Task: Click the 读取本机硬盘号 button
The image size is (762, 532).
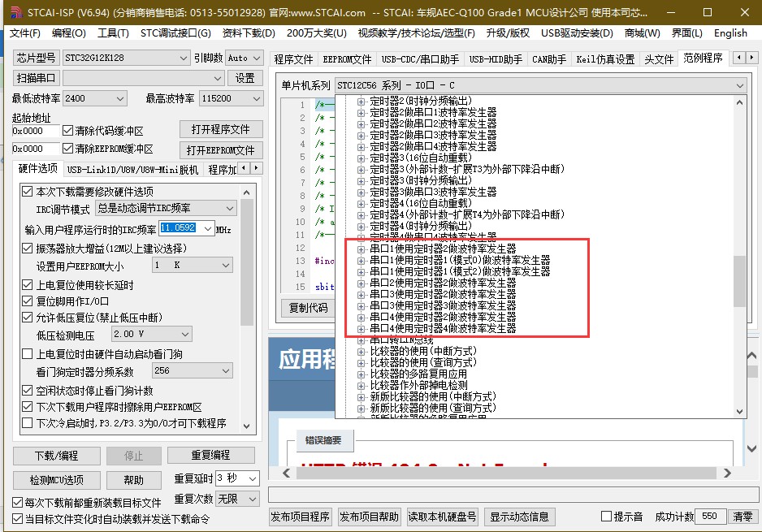Action: [442, 517]
